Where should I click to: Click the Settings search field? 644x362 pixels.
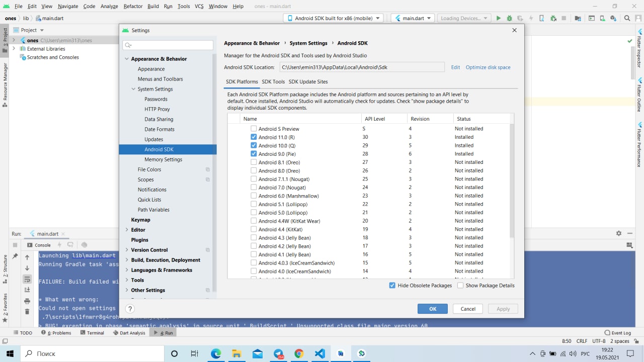[168, 45]
